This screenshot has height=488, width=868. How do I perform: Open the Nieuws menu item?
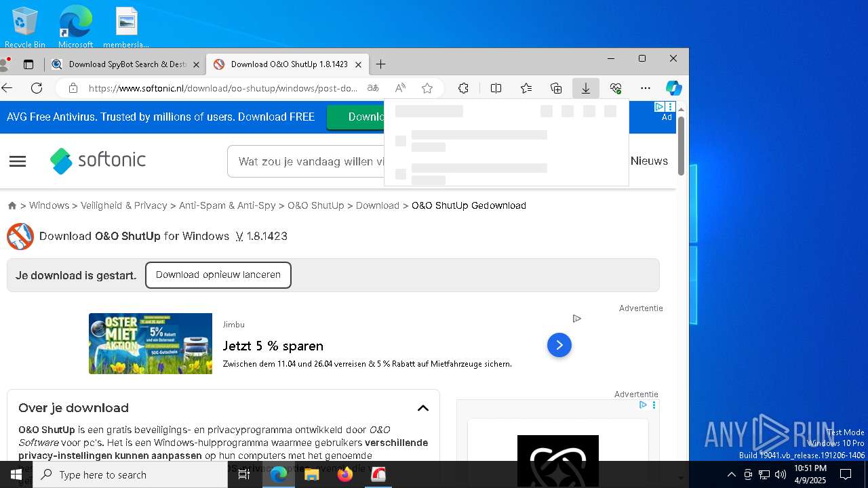649,161
